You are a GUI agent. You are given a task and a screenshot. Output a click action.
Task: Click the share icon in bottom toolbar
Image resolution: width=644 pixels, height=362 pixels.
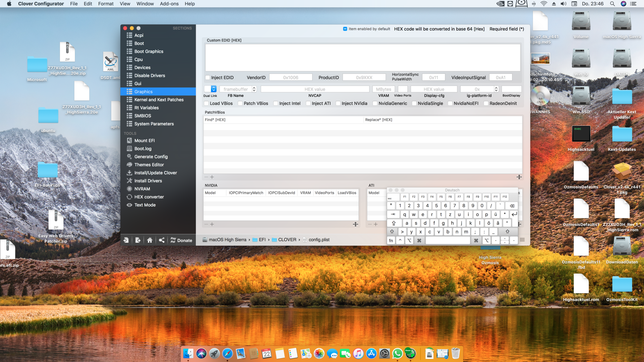[x=162, y=240]
